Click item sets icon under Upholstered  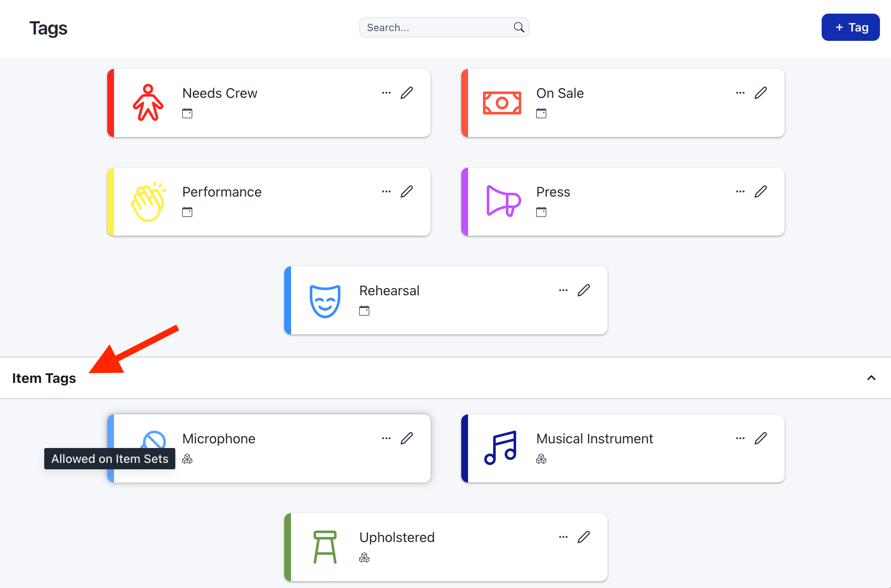[364, 557]
